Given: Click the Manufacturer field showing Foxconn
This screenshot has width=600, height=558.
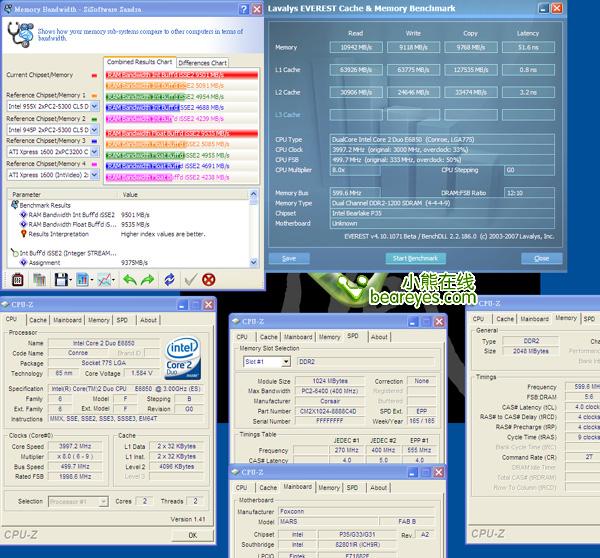Looking at the screenshot, I should [356, 511].
